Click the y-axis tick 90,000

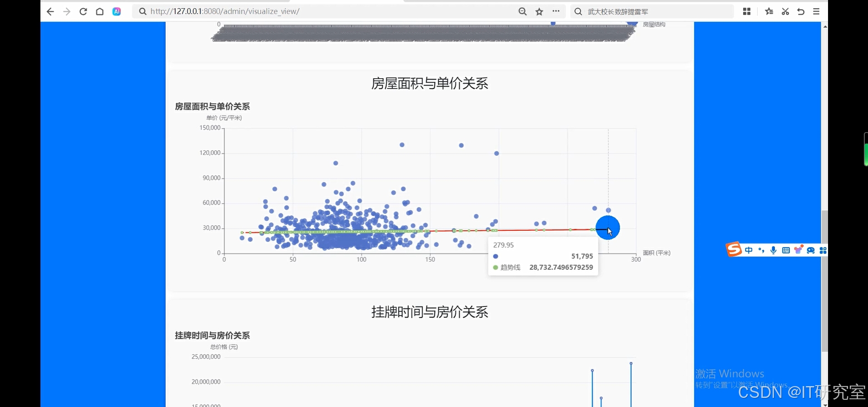(x=212, y=178)
